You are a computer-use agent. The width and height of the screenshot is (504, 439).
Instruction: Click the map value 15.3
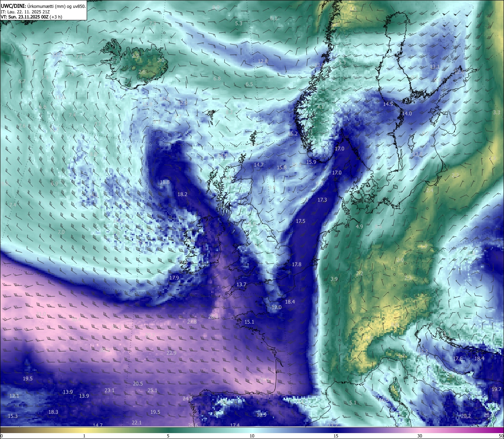pyautogui.click(x=13, y=416)
